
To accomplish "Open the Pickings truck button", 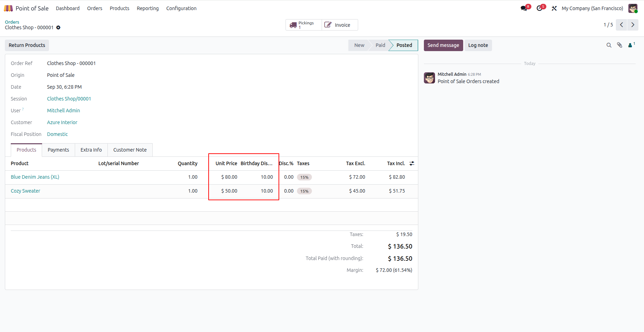I will click(304, 25).
